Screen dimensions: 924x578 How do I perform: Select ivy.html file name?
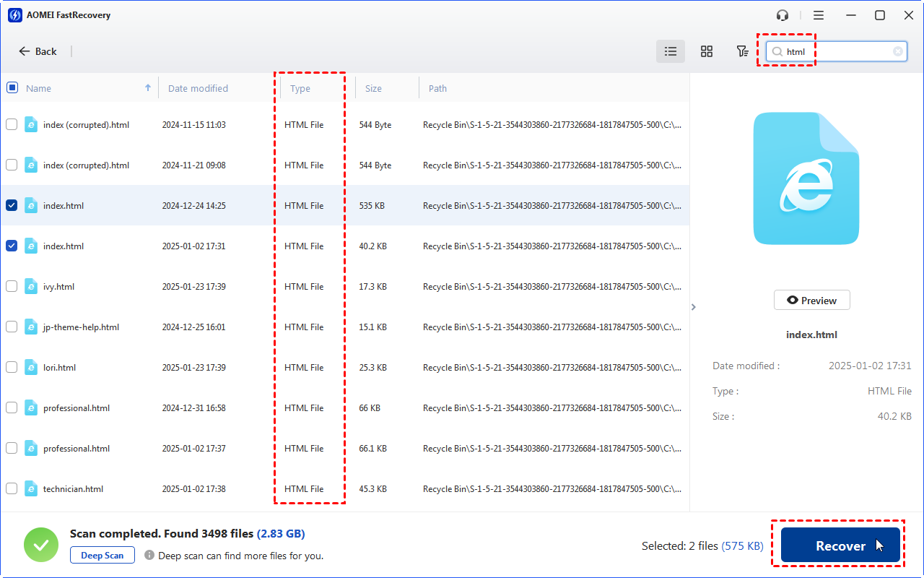coord(58,287)
